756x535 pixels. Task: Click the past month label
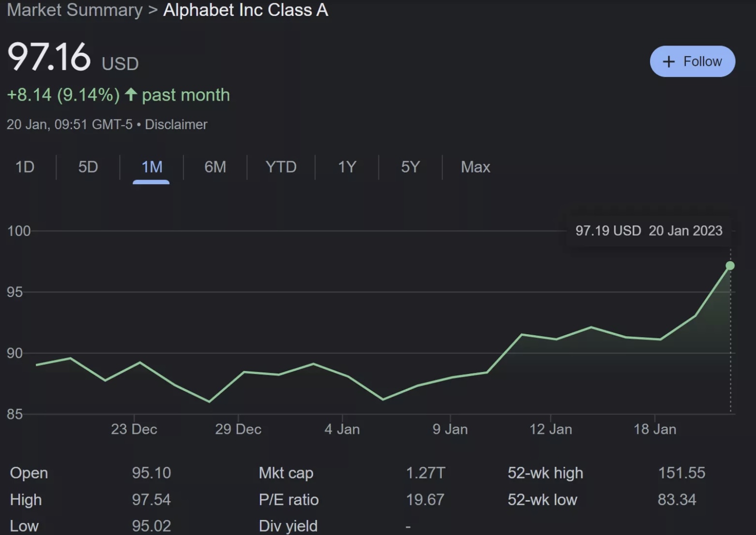click(186, 95)
